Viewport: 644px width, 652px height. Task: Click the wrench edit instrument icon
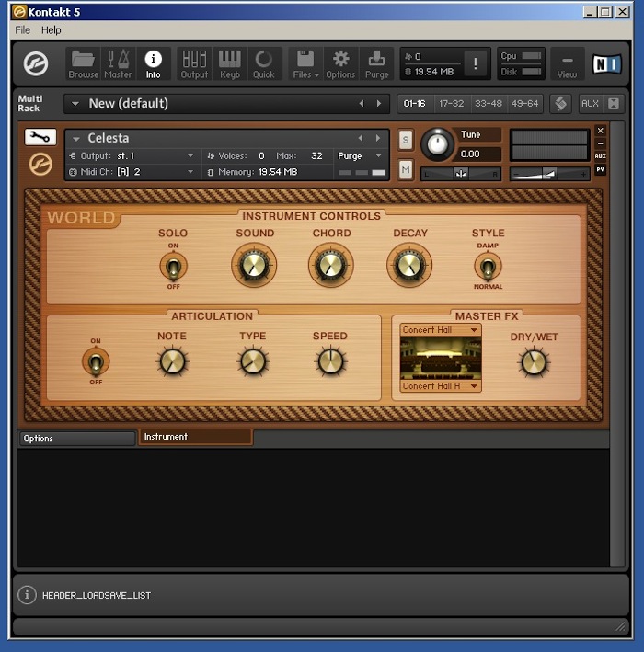tap(40, 137)
